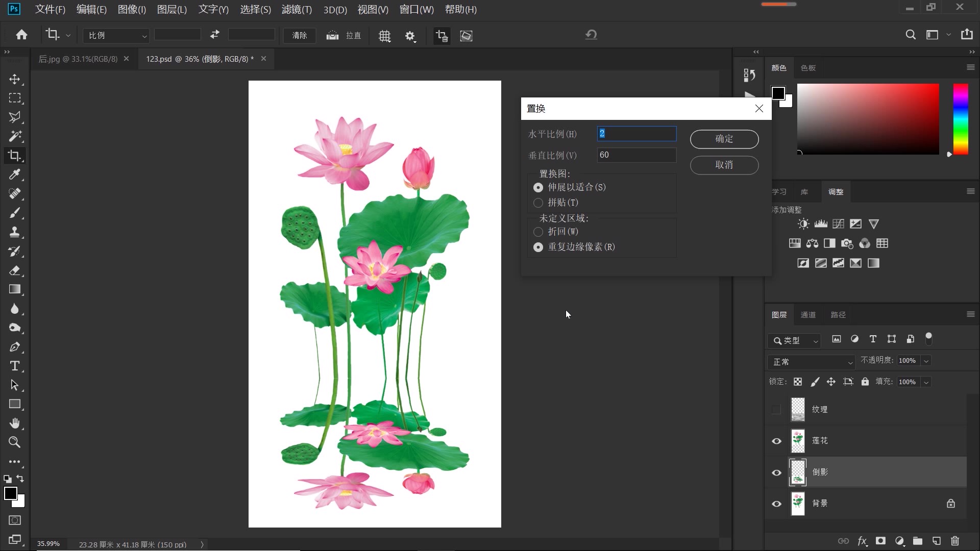980x551 pixels.
Task: Select the Magic Wand tool
Action: [14, 136]
